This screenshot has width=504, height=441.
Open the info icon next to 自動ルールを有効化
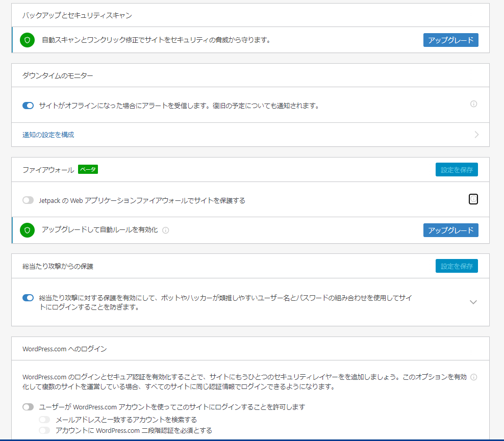click(x=166, y=230)
